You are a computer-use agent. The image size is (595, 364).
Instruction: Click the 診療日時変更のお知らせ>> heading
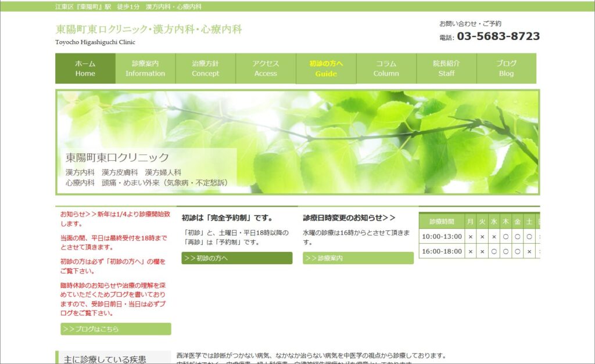click(349, 218)
